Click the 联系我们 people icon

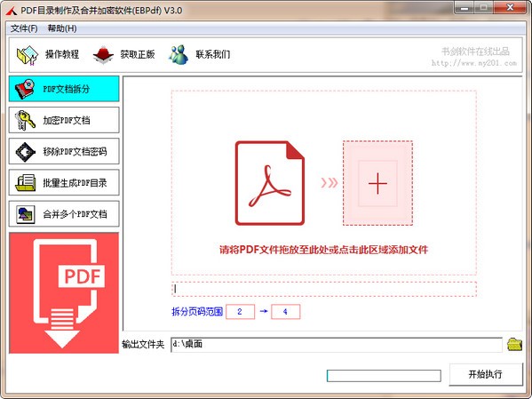pyautogui.click(x=179, y=55)
